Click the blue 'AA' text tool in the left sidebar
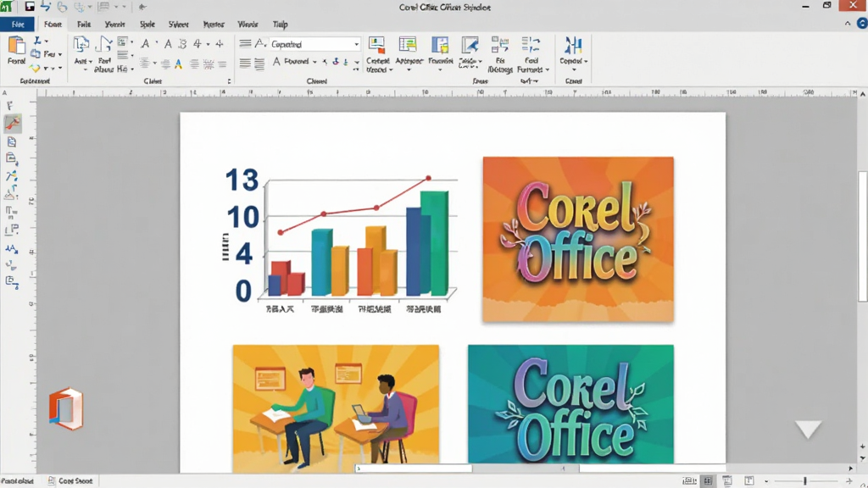The image size is (868, 488). 11,249
